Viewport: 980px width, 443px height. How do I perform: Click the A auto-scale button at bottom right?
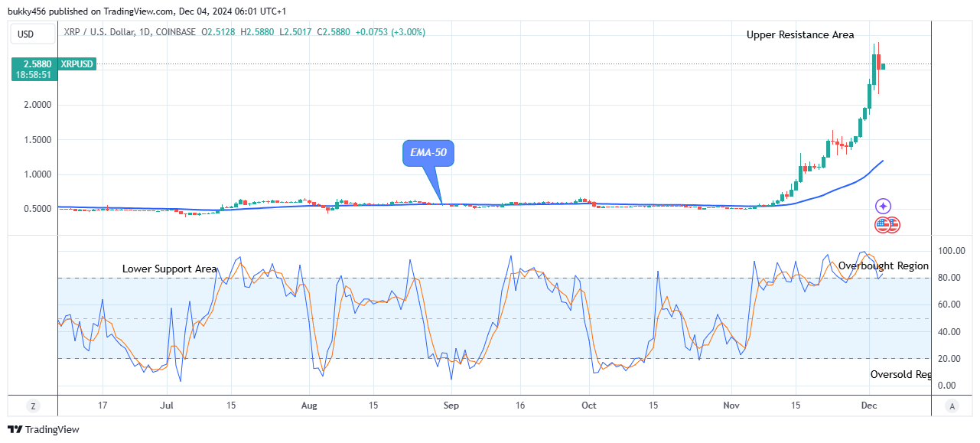pyautogui.click(x=951, y=406)
